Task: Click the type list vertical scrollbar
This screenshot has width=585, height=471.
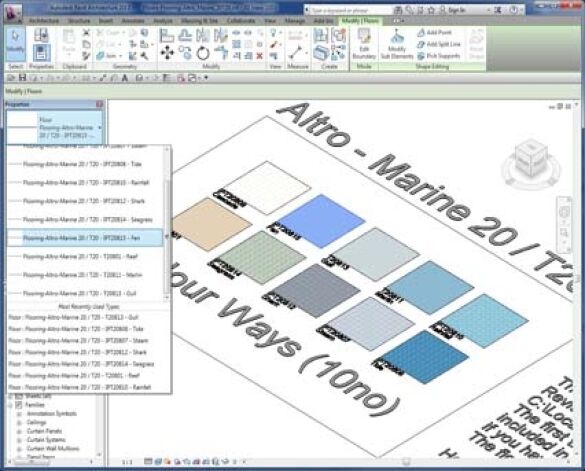Action: (x=167, y=223)
